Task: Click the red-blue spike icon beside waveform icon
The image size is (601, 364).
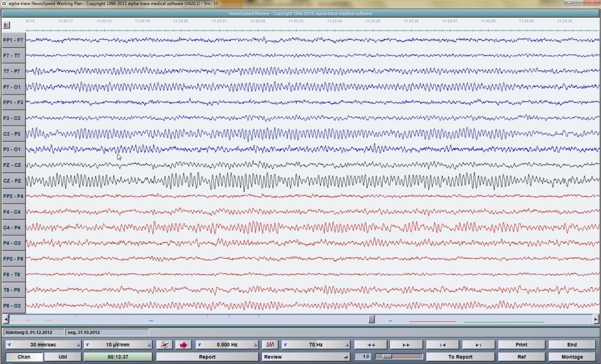Action: pos(183,344)
